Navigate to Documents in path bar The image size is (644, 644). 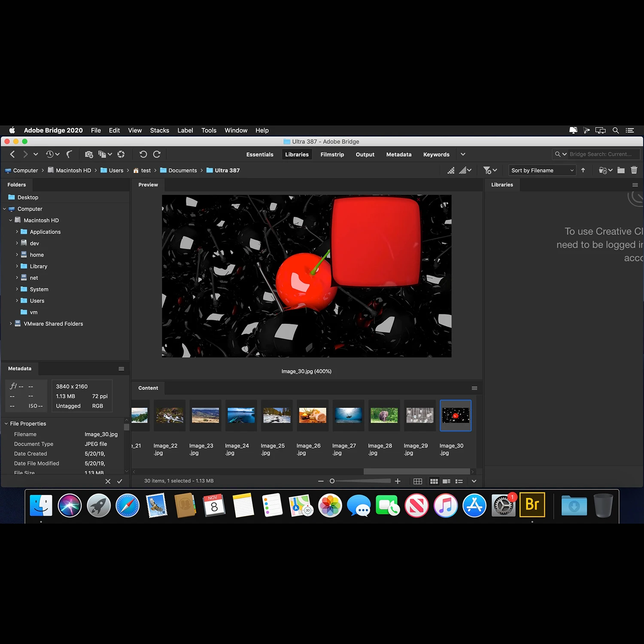(182, 170)
